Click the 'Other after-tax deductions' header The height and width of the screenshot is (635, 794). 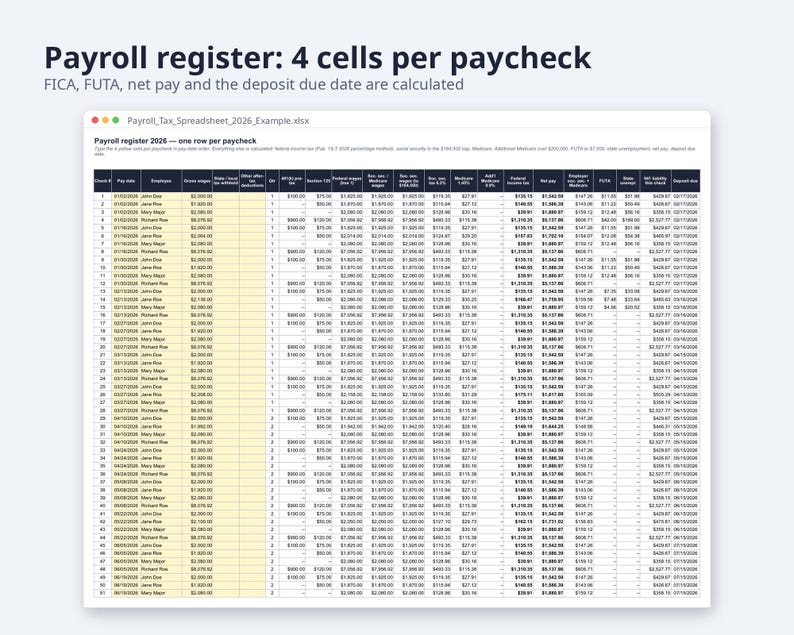(252, 181)
